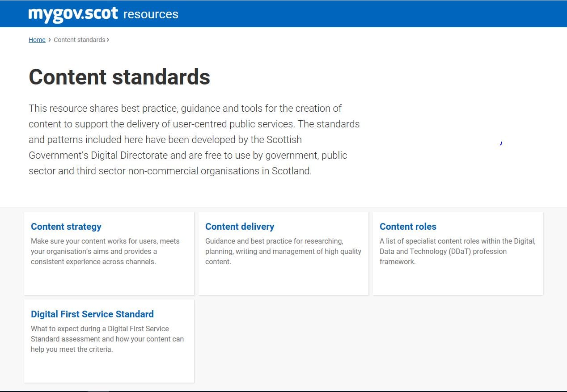Screen dimensions: 567x392
Task: Click the introductory paragraph about best practice
Action: (194, 139)
